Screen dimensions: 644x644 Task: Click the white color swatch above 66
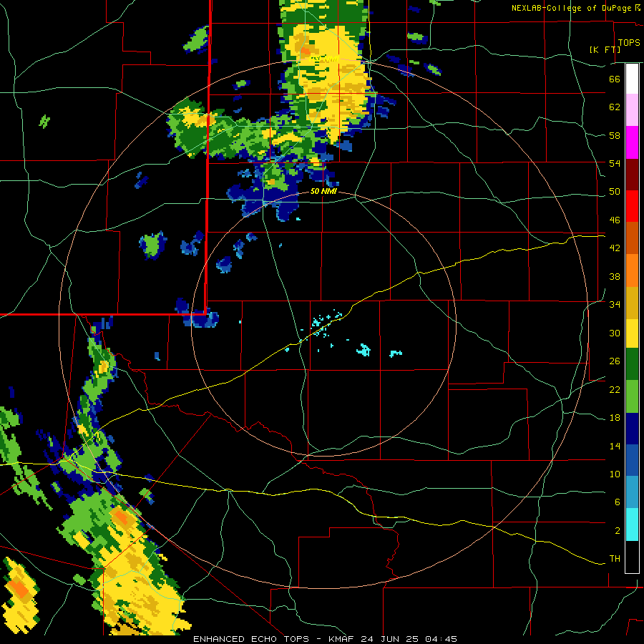632,79
